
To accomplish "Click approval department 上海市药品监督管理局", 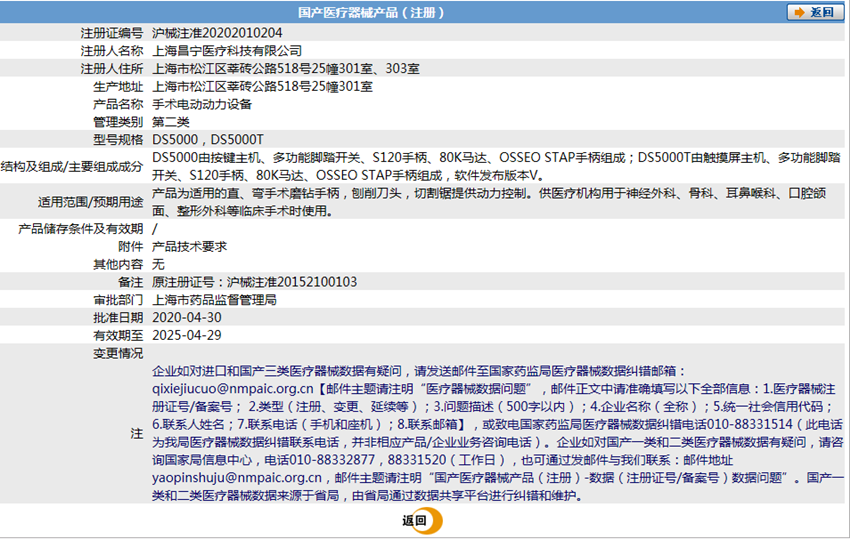I will pyautogui.click(x=214, y=300).
